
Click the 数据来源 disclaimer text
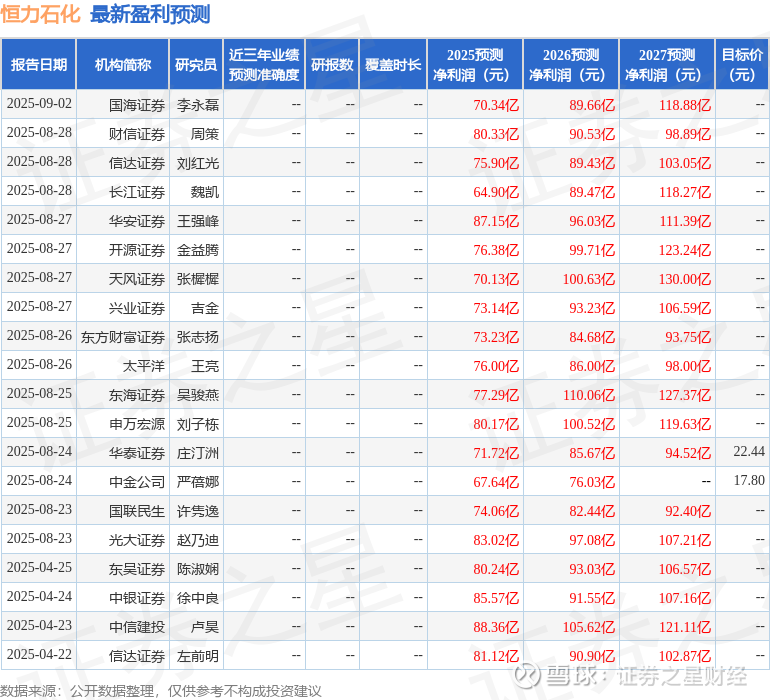(161, 691)
